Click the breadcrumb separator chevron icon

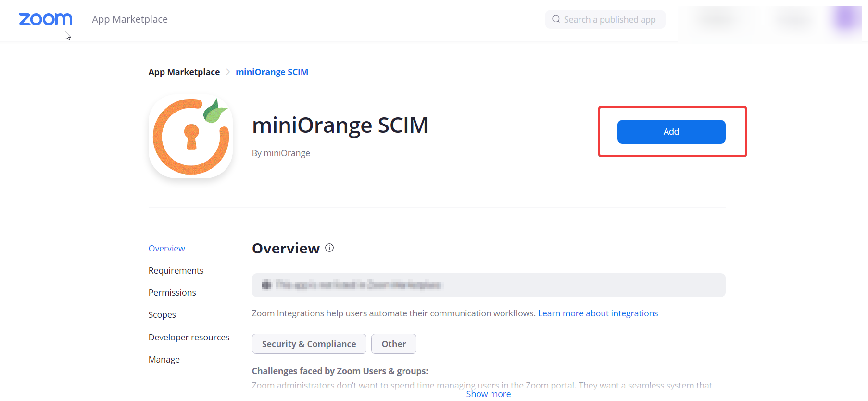pyautogui.click(x=227, y=71)
